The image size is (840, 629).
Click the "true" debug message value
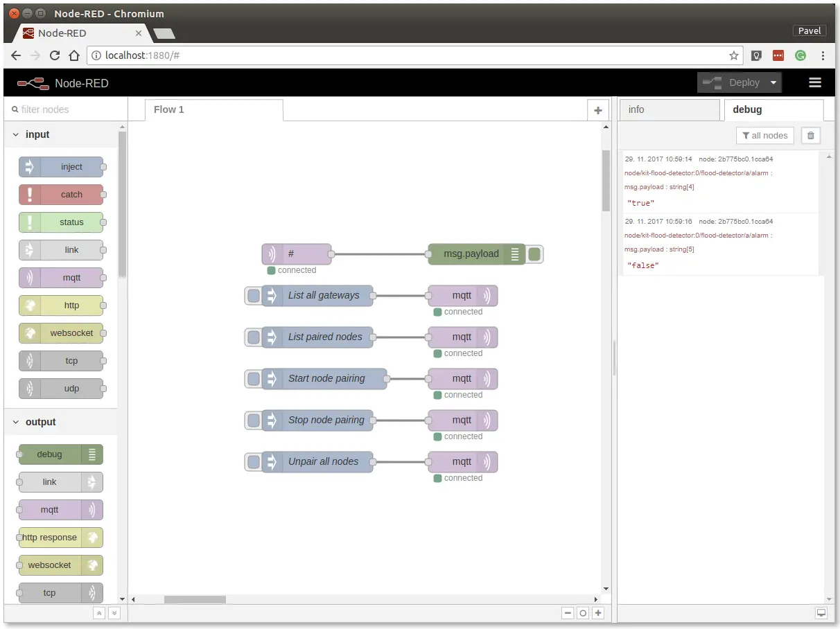click(x=641, y=204)
